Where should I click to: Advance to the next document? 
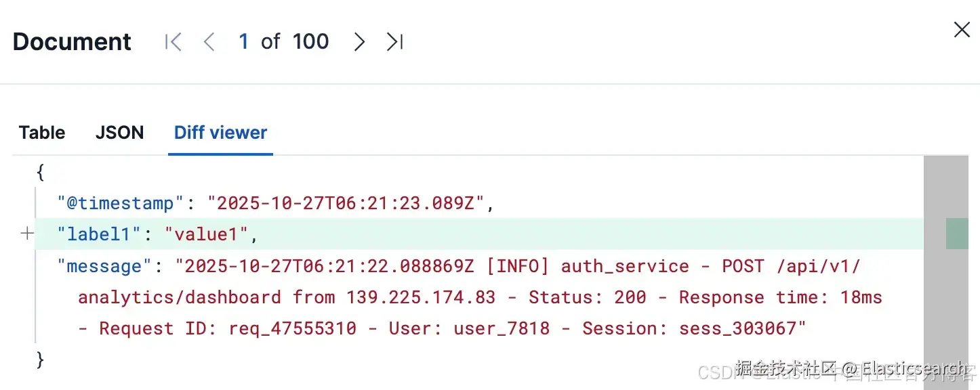[359, 42]
